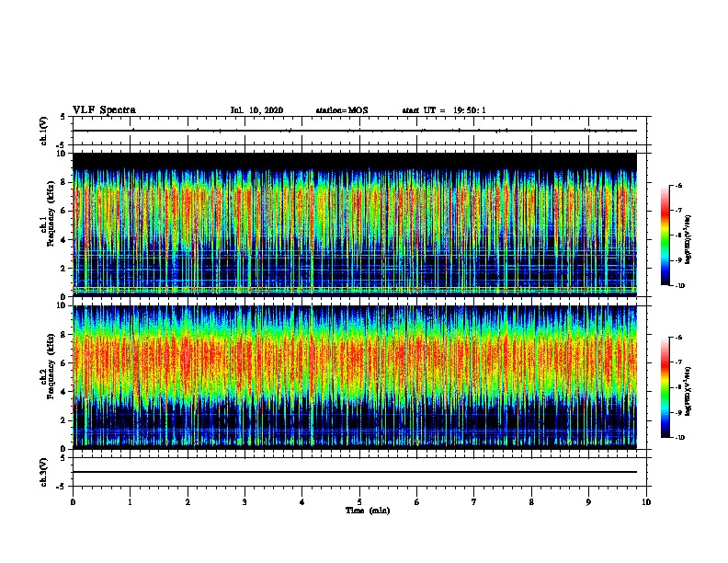Click the ch.3 waveform trace panel
The width and height of the screenshot is (728, 563).
pos(359,472)
